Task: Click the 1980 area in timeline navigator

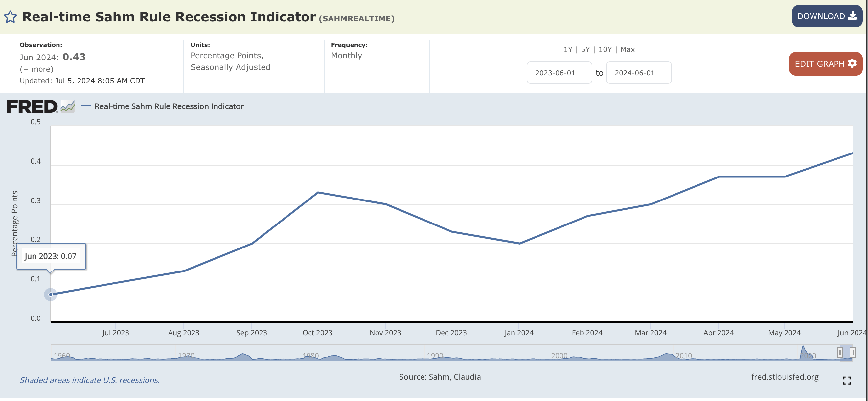Action: point(310,356)
